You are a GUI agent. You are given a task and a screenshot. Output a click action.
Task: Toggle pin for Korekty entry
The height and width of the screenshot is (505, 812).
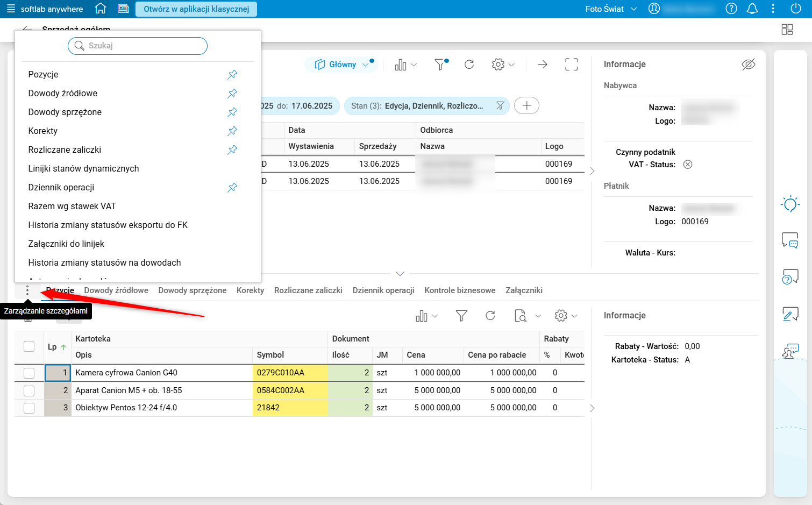tap(232, 131)
